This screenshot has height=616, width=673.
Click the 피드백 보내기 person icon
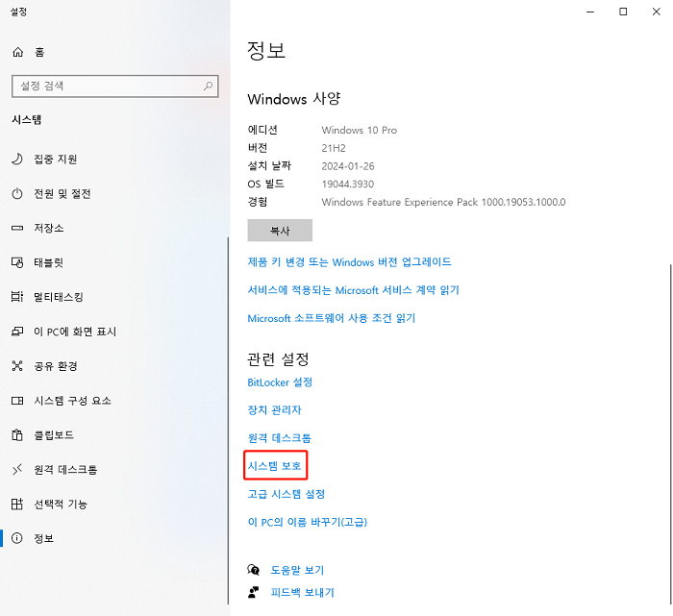[x=253, y=592]
